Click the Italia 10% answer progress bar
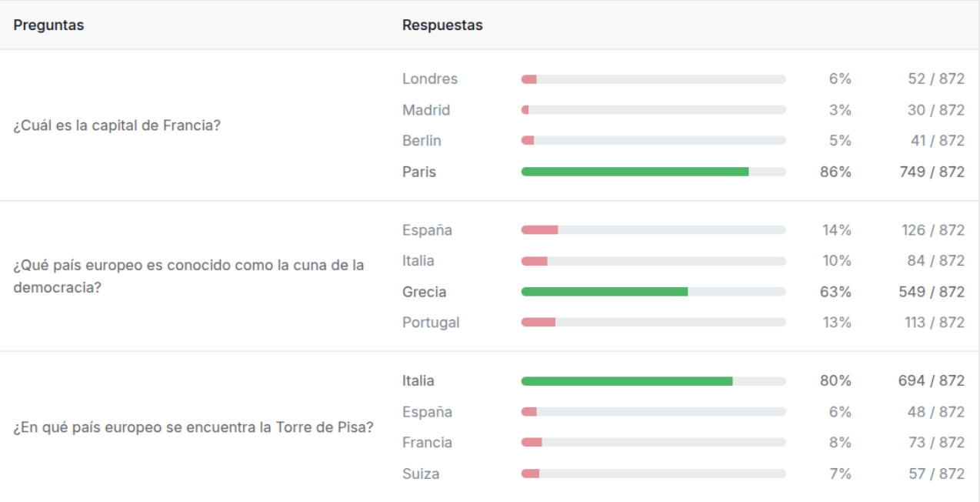This screenshot has height=502, width=980. [x=654, y=261]
